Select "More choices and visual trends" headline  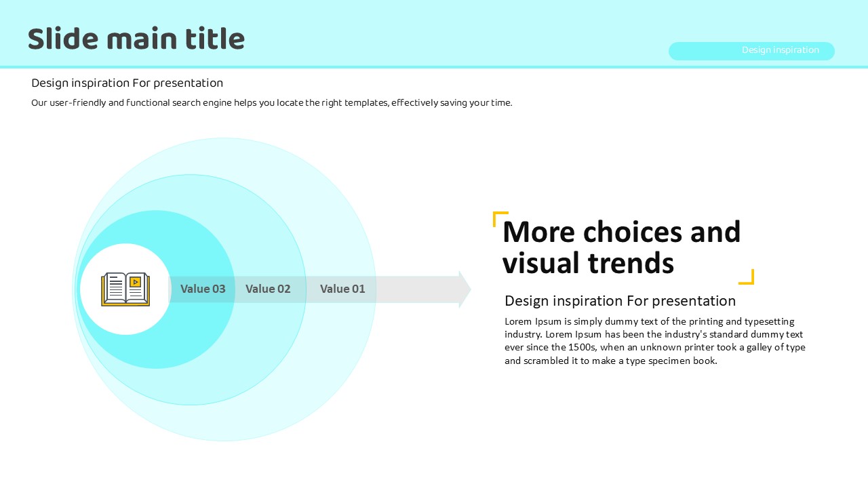point(621,247)
